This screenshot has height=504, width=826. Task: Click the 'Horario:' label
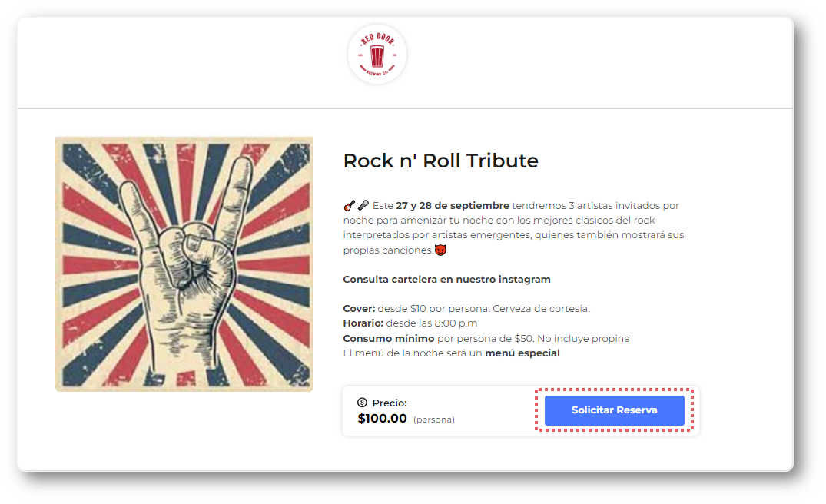pos(363,323)
